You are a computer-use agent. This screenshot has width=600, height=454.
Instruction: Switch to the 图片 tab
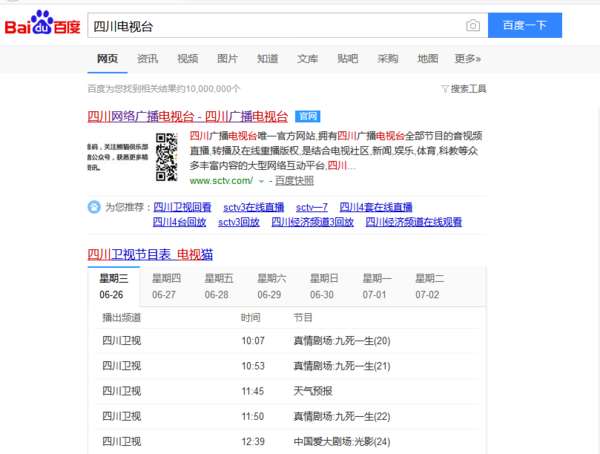point(227,59)
